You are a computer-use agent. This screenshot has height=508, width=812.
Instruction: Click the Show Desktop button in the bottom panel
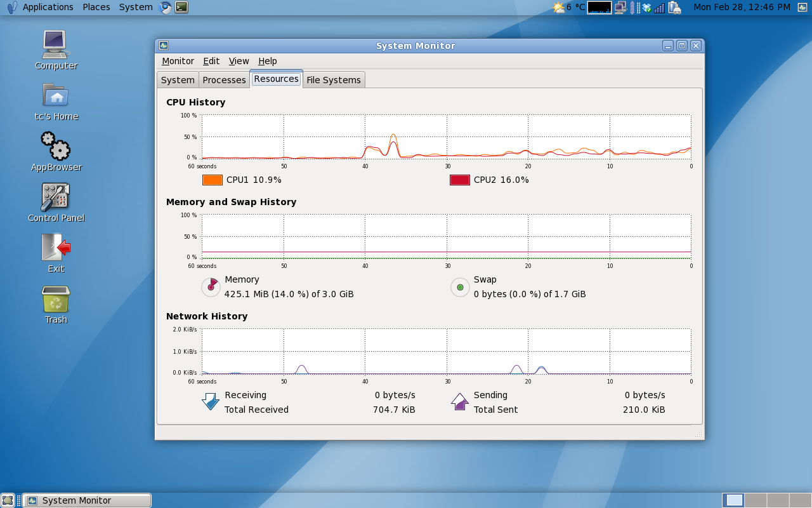[x=8, y=500]
